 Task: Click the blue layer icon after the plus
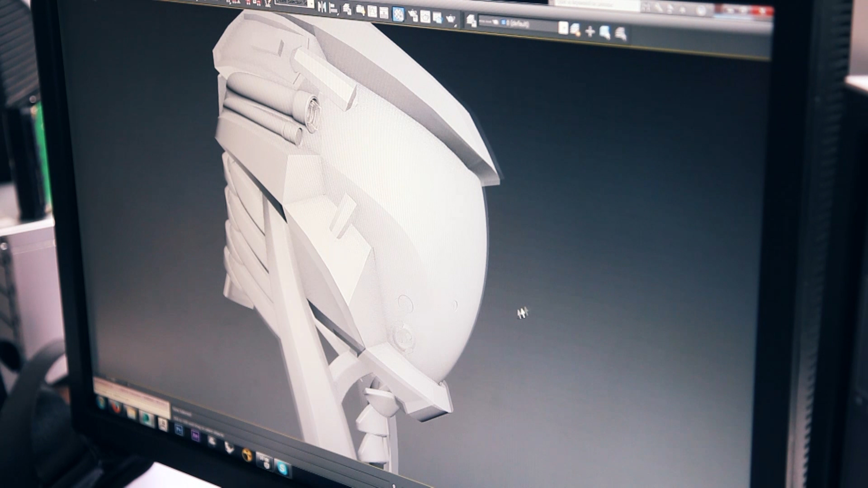[605, 32]
